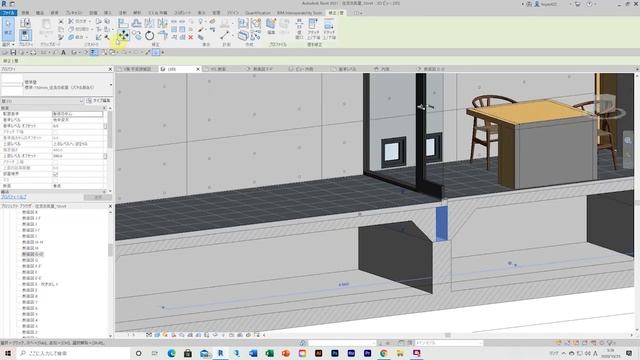Open the Quantification ribbon tab
The height and width of the screenshot is (360, 640).
[258, 13]
